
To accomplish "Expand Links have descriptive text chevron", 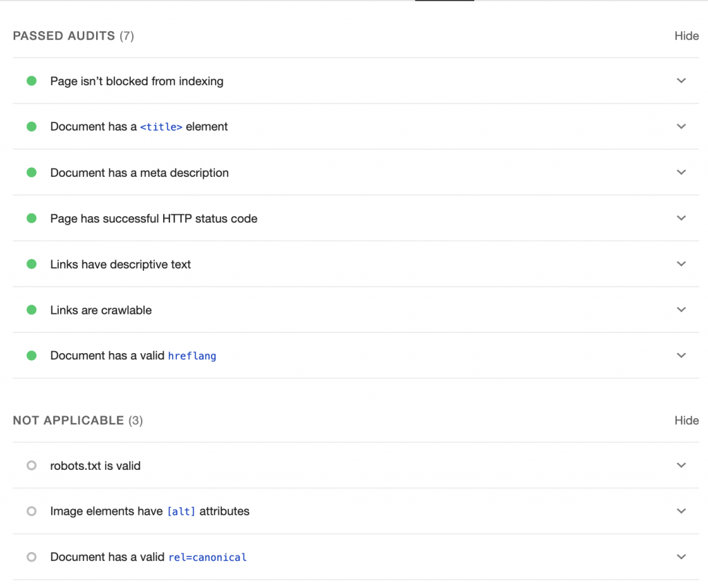I will click(681, 264).
